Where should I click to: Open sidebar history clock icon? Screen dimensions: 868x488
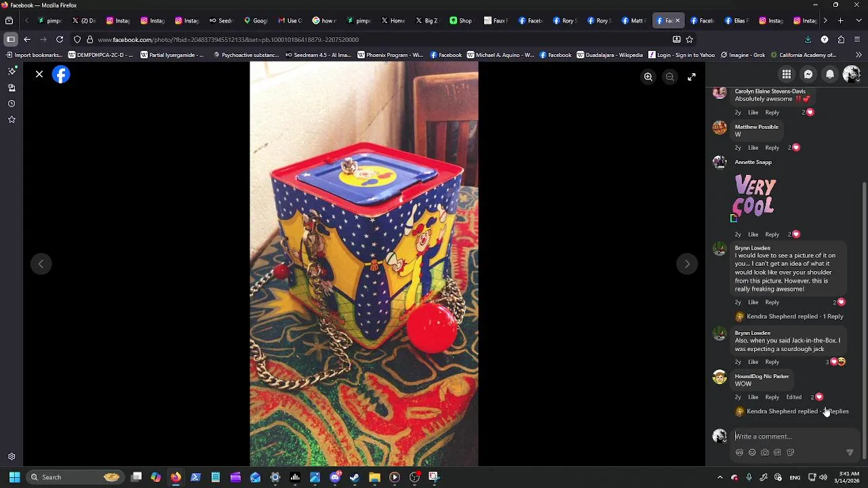[12, 104]
